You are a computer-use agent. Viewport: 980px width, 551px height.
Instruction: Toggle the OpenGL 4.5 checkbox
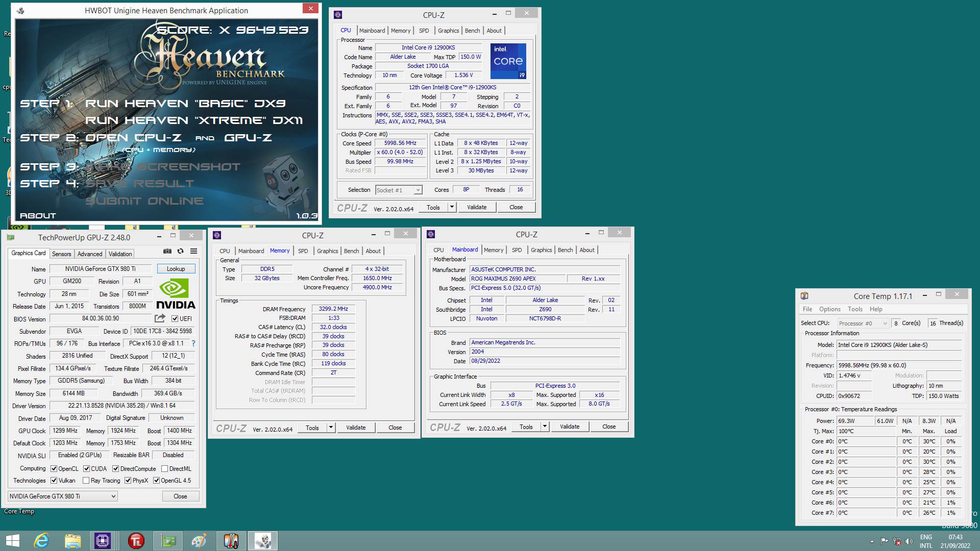(x=156, y=481)
